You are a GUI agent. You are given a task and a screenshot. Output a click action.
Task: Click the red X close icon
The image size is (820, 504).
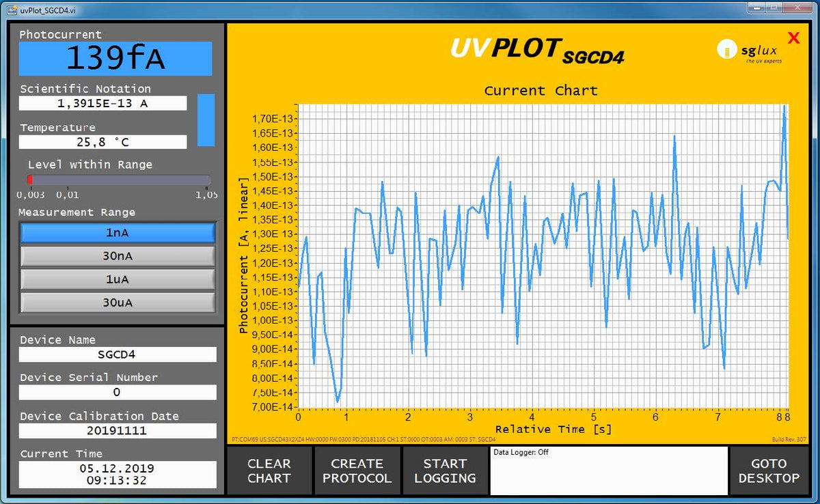pyautogui.click(x=793, y=38)
